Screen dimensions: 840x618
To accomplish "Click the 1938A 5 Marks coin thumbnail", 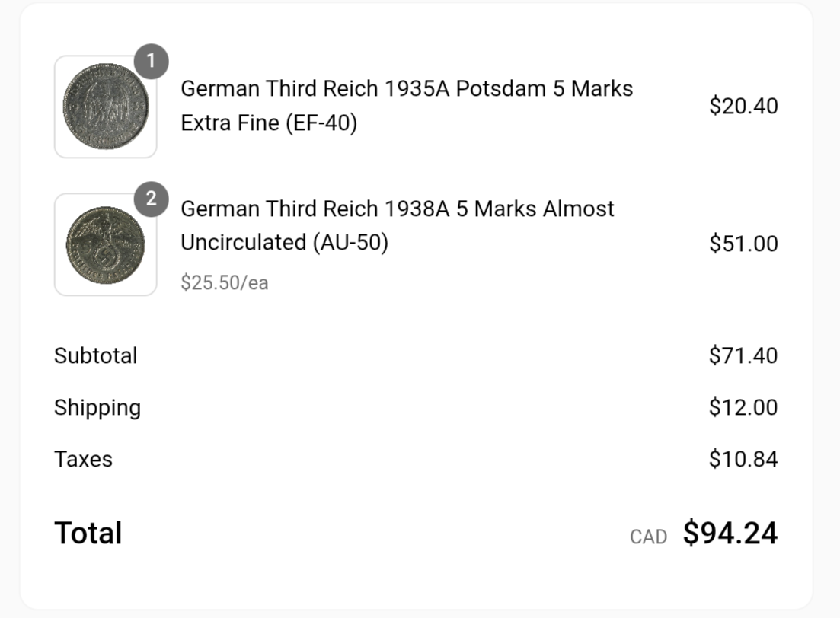I will point(105,244).
